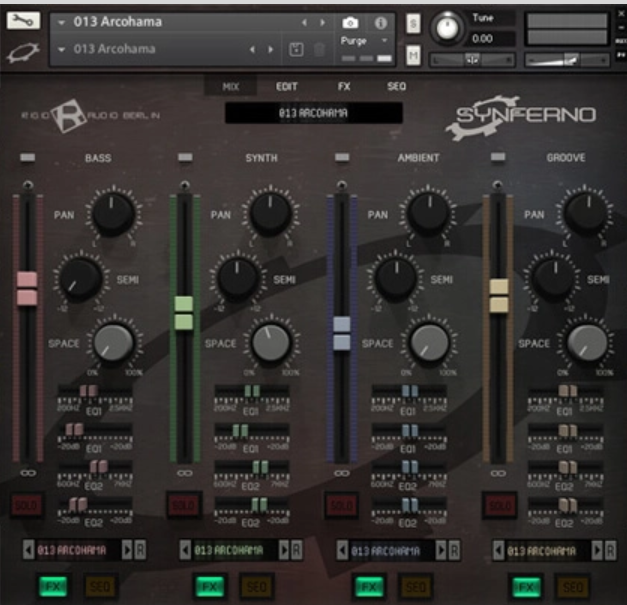Switch to the SEQ tab

(x=396, y=86)
